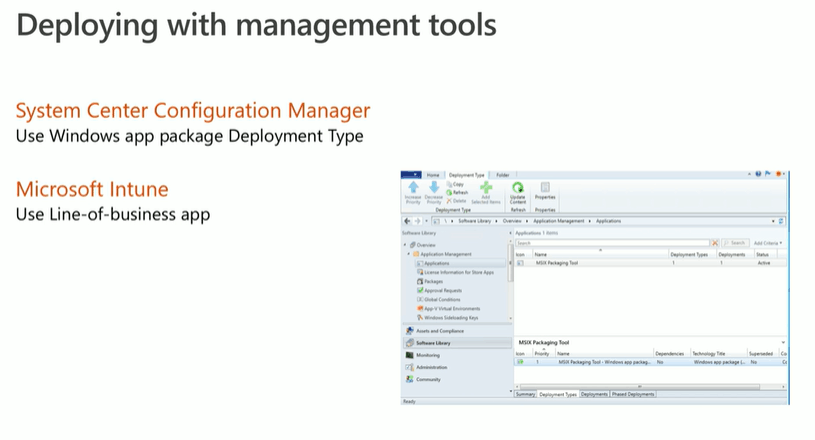Click Application Management in the breadcrumb
The width and height of the screenshot is (815, 440).
(559, 221)
